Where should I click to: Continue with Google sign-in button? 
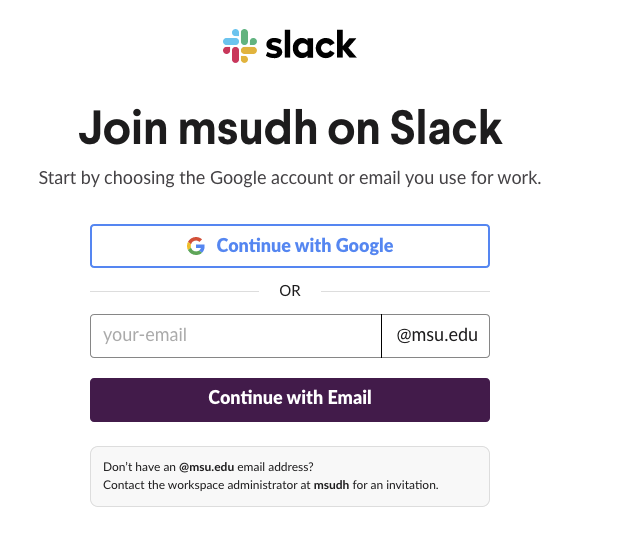coord(290,246)
